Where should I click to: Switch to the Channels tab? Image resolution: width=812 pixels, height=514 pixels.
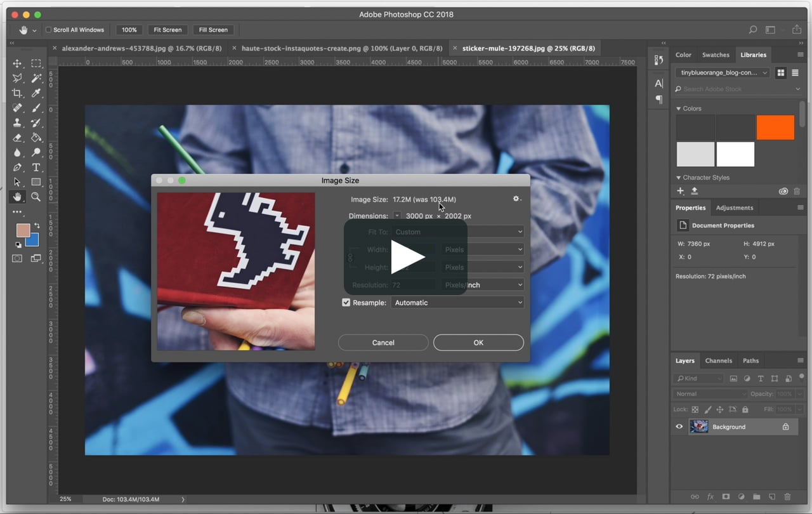(x=719, y=360)
